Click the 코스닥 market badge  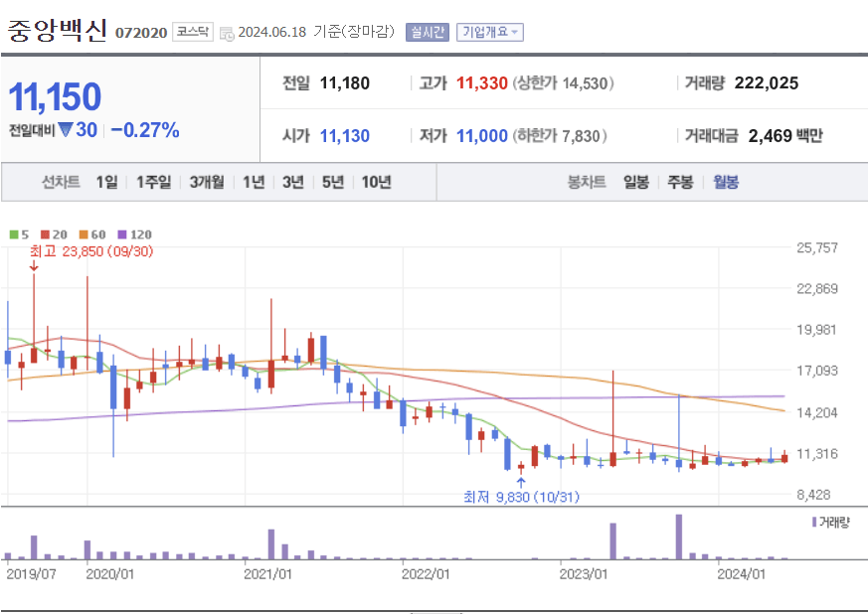[x=193, y=32]
